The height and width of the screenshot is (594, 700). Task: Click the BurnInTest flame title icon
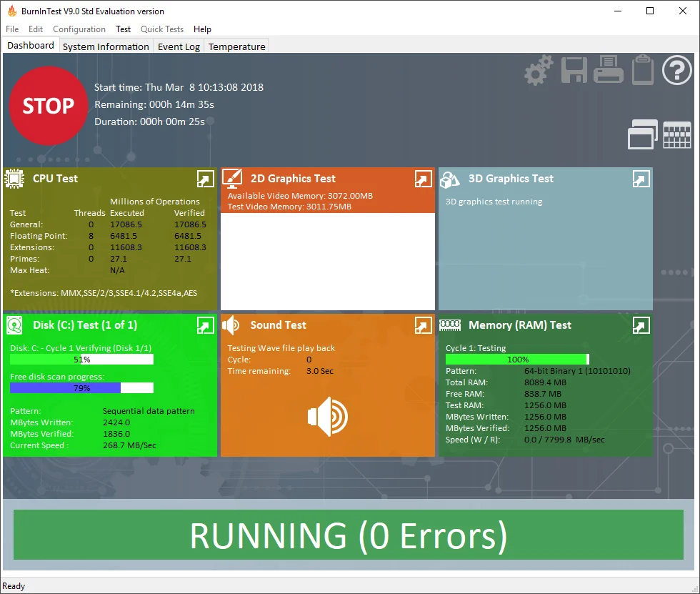12,11
